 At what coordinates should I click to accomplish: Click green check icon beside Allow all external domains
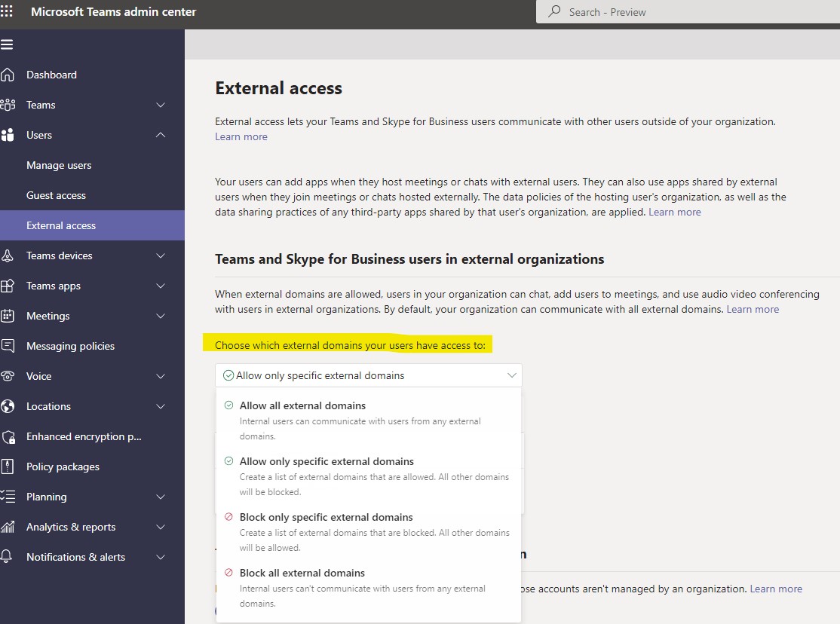coord(228,405)
